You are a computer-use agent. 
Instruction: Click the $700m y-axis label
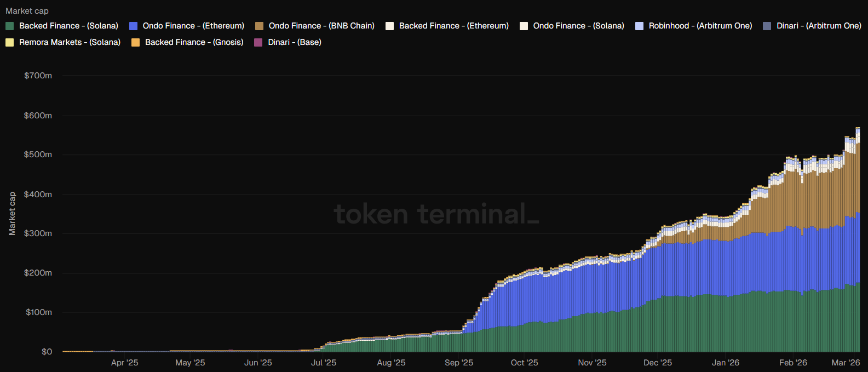(x=38, y=76)
